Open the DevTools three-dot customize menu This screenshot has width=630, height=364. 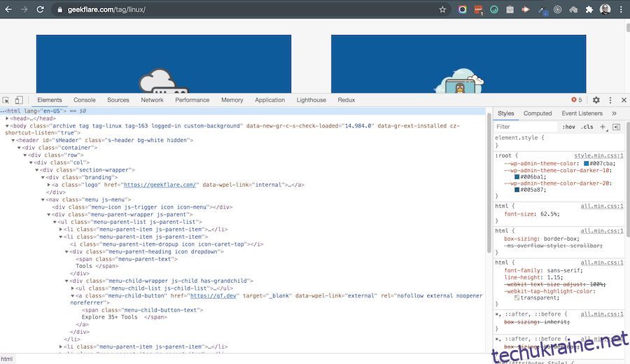(x=610, y=100)
